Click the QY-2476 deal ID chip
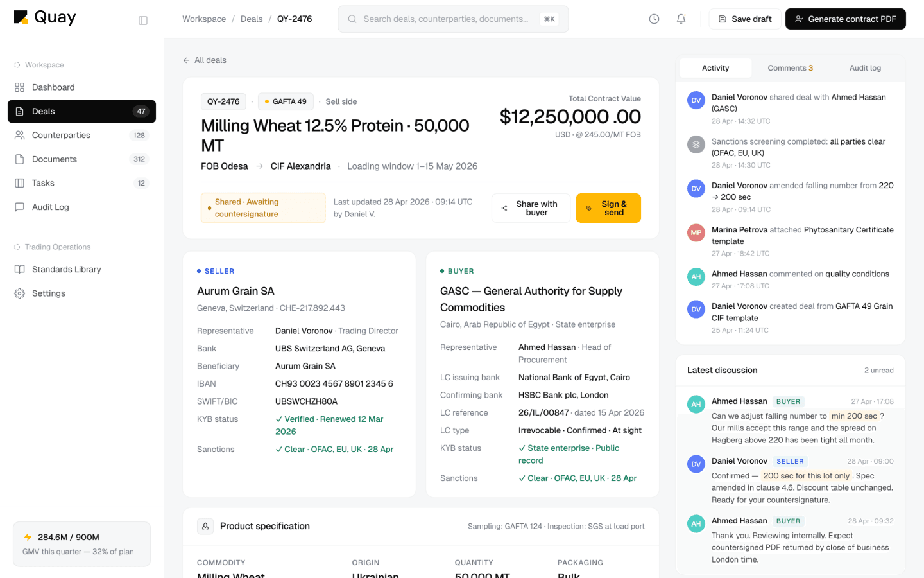The width and height of the screenshot is (924, 578). pos(223,101)
